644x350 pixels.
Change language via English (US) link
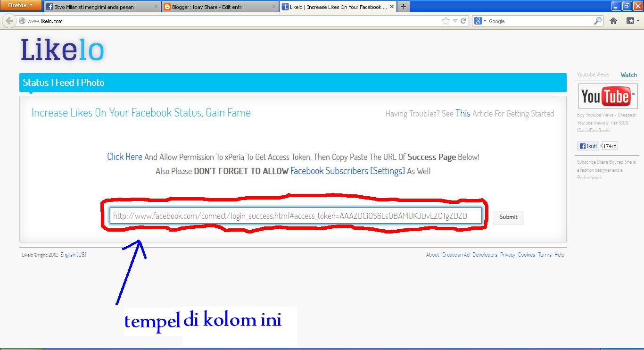[73, 255]
